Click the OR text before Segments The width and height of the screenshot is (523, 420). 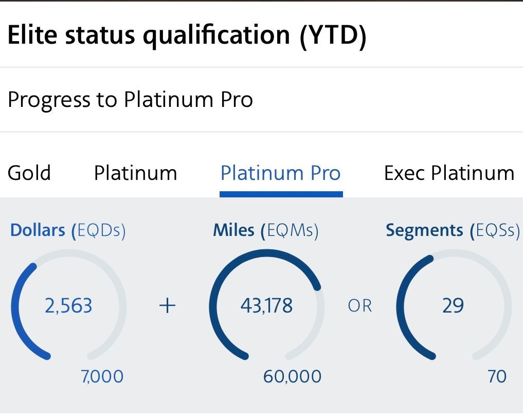359,306
